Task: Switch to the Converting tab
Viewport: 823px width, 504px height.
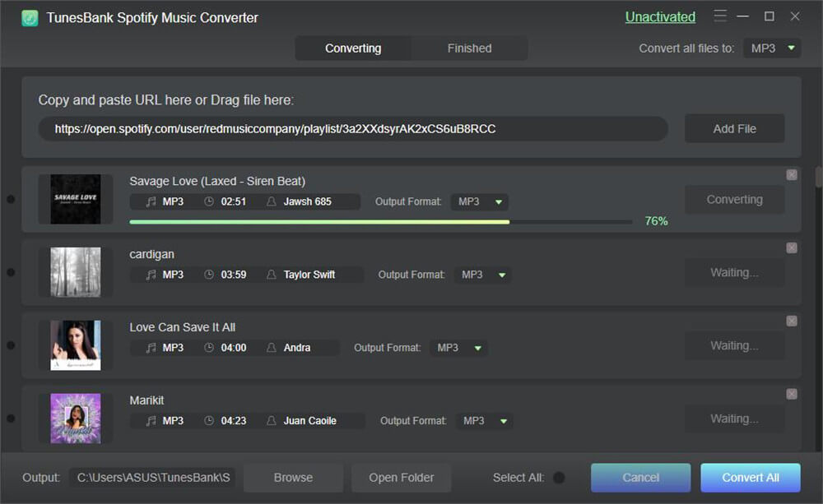Action: pos(353,49)
